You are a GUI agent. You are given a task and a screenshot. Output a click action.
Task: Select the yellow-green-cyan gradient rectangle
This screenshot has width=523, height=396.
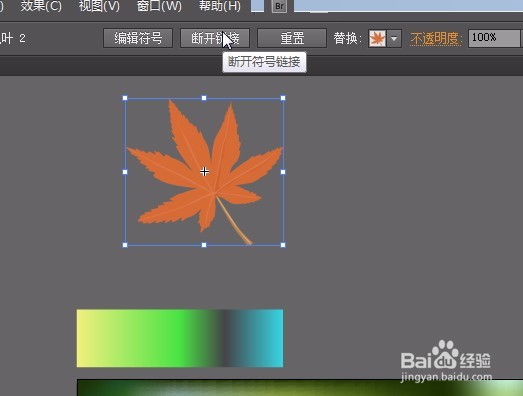(x=180, y=338)
